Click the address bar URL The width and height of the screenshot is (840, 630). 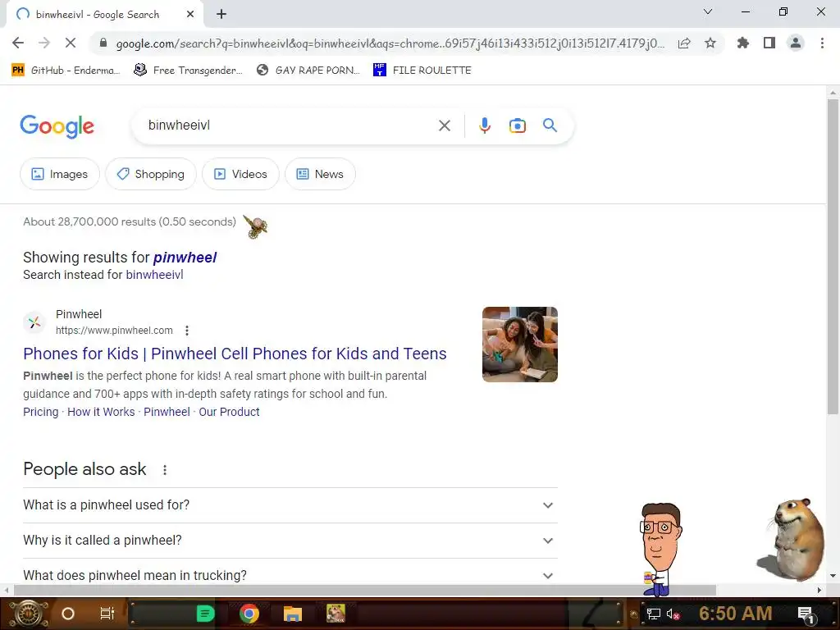tap(390, 43)
